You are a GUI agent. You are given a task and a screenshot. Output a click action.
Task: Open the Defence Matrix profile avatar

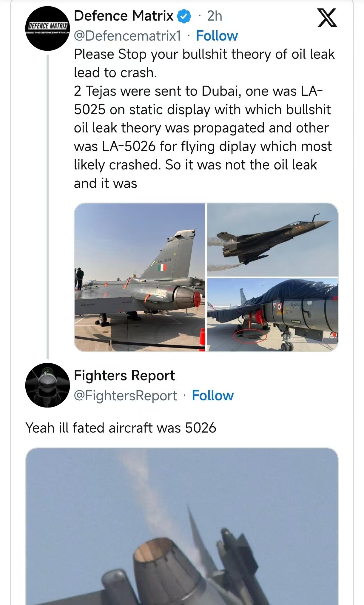point(47,28)
